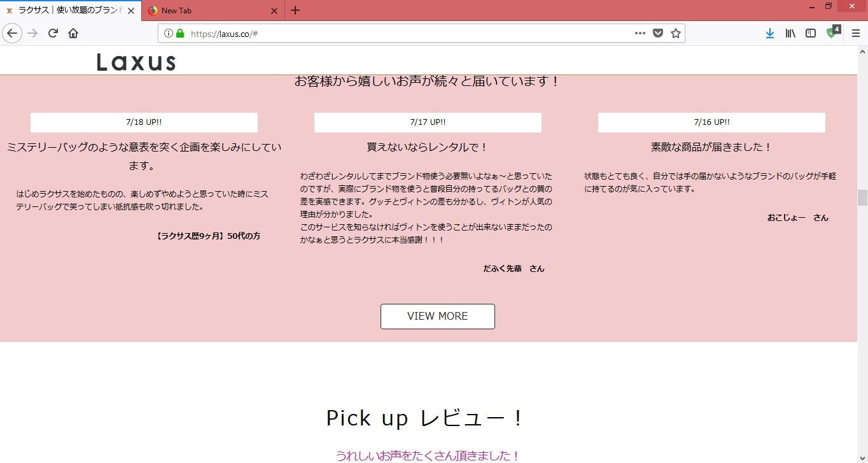Save page to Pocket
The width and height of the screenshot is (868, 463).
click(x=658, y=33)
